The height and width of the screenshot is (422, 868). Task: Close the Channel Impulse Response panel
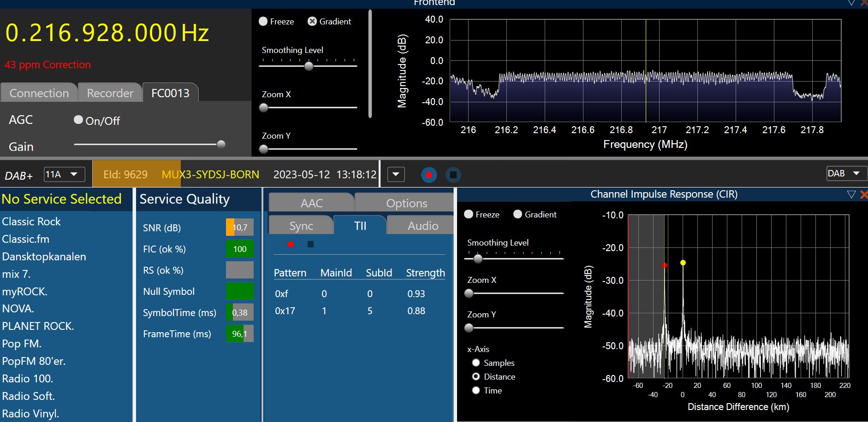(x=864, y=195)
